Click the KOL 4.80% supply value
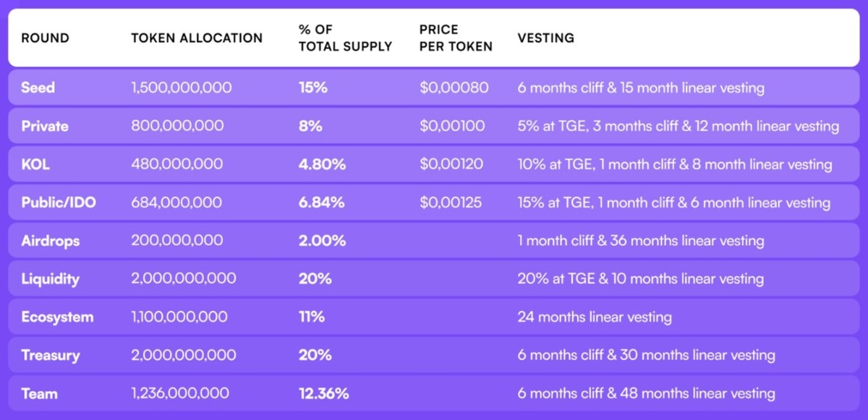Image resolution: width=868 pixels, height=420 pixels. coord(322,165)
